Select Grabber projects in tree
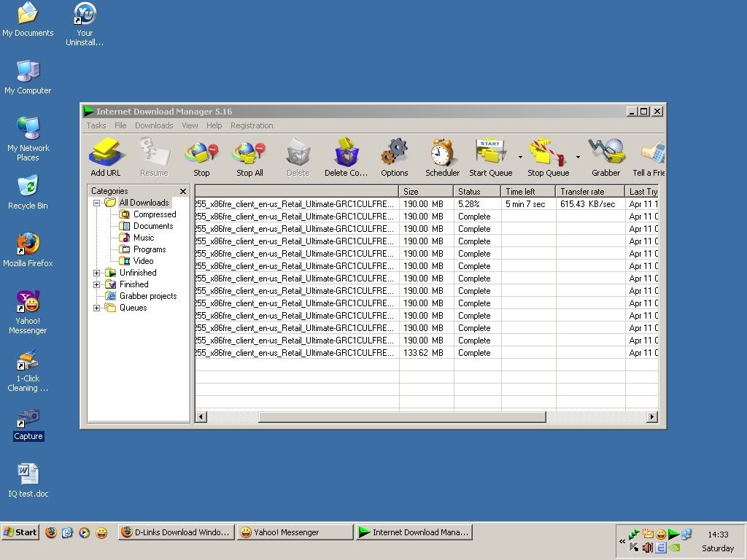 coord(147,296)
